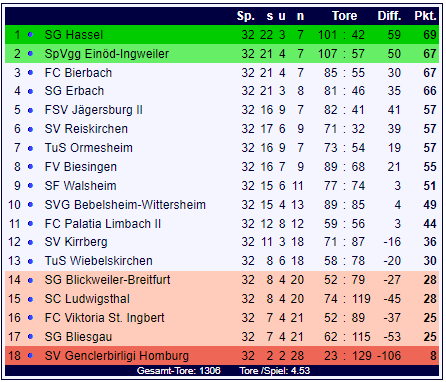Select the blue dot next to SG Bliesgau

click(30, 337)
